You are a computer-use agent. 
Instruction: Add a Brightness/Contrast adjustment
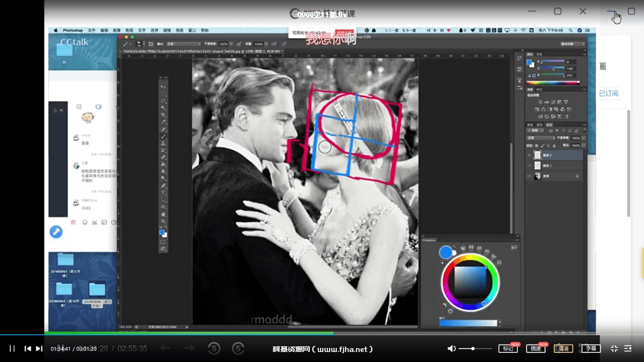(x=540, y=102)
